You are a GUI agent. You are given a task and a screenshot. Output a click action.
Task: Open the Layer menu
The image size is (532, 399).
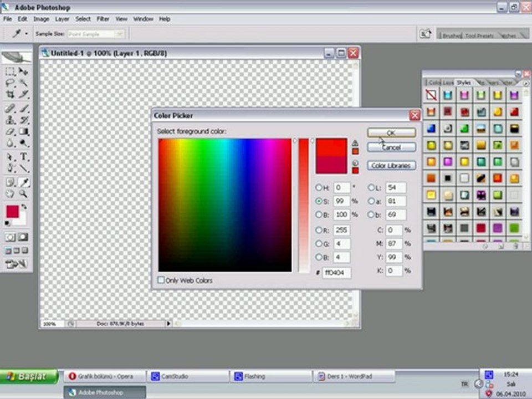[62, 19]
